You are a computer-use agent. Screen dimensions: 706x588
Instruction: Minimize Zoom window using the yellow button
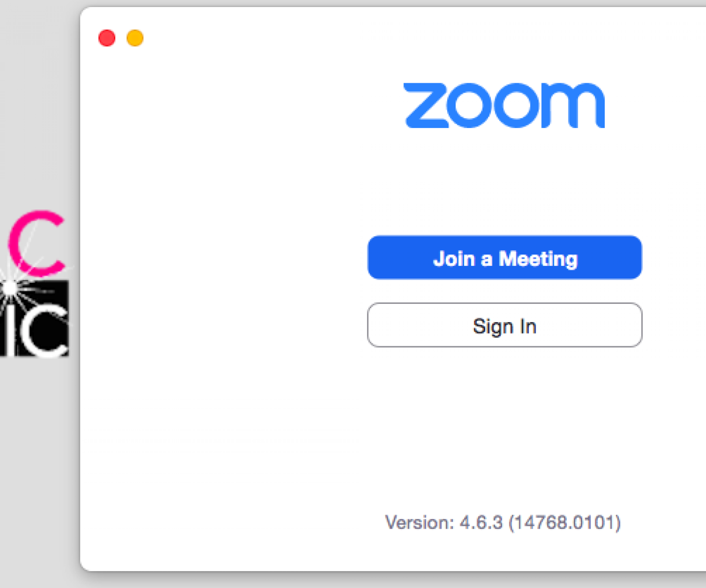[135, 38]
